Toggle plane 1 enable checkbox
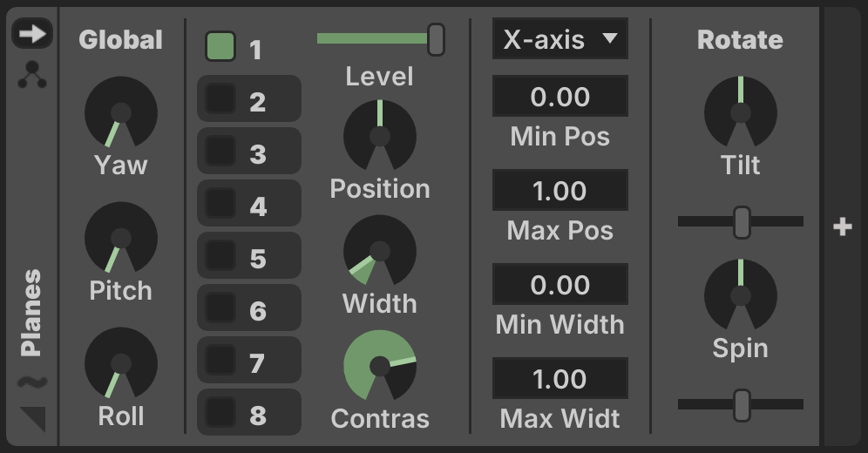This screenshot has height=453, width=868. (x=220, y=46)
